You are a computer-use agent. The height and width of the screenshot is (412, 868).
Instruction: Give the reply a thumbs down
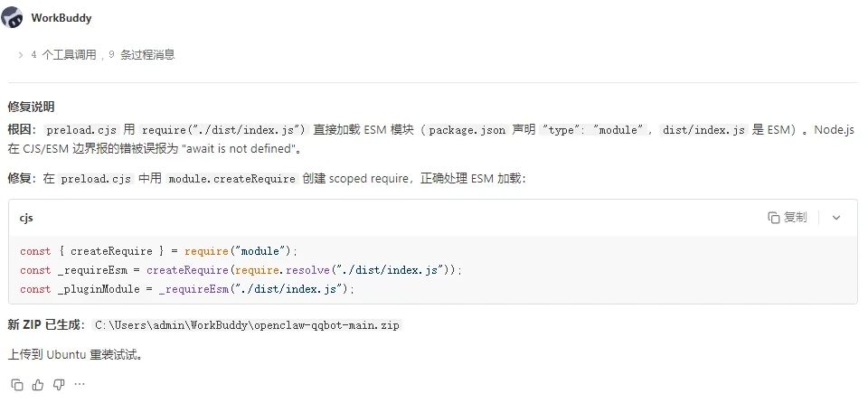59,385
